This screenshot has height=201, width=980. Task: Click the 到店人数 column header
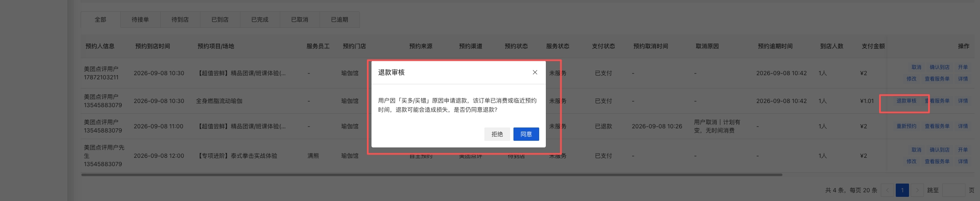tap(832, 46)
